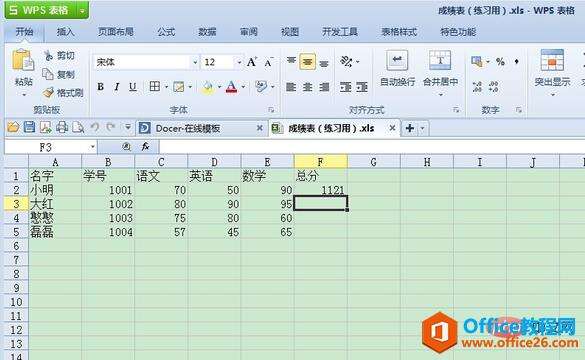Open font group dialog launcher

click(x=271, y=110)
